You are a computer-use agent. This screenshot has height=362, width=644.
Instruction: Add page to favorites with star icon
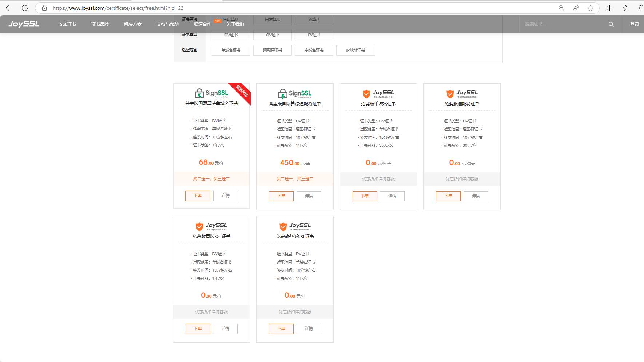point(591,8)
